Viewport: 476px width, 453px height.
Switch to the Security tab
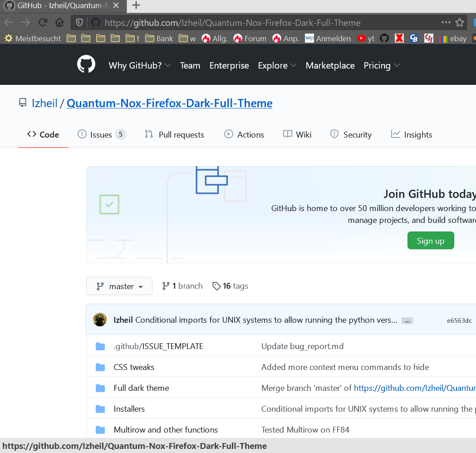click(x=351, y=134)
